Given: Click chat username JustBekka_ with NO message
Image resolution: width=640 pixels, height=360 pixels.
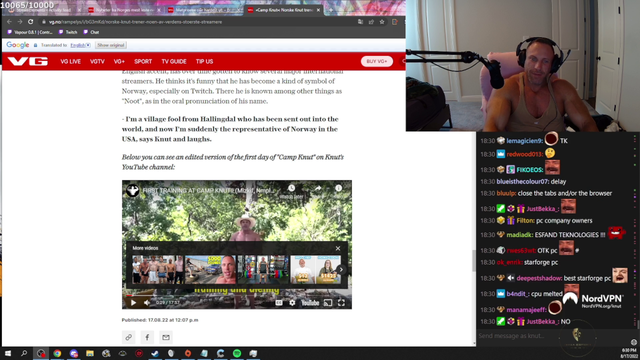Looking at the screenshot, I should [542, 322].
